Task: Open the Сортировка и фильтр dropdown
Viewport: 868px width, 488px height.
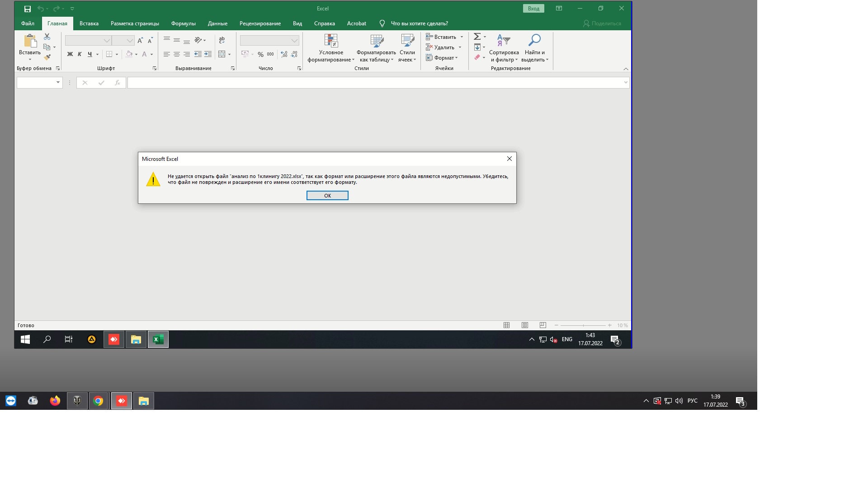Action: [504, 48]
